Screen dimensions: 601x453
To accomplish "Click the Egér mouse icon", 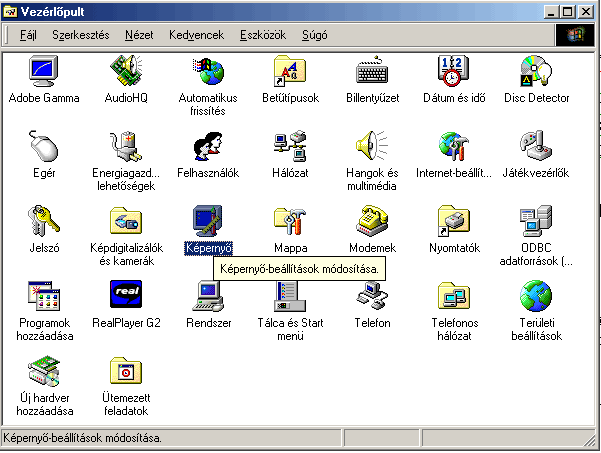I will click(43, 147).
